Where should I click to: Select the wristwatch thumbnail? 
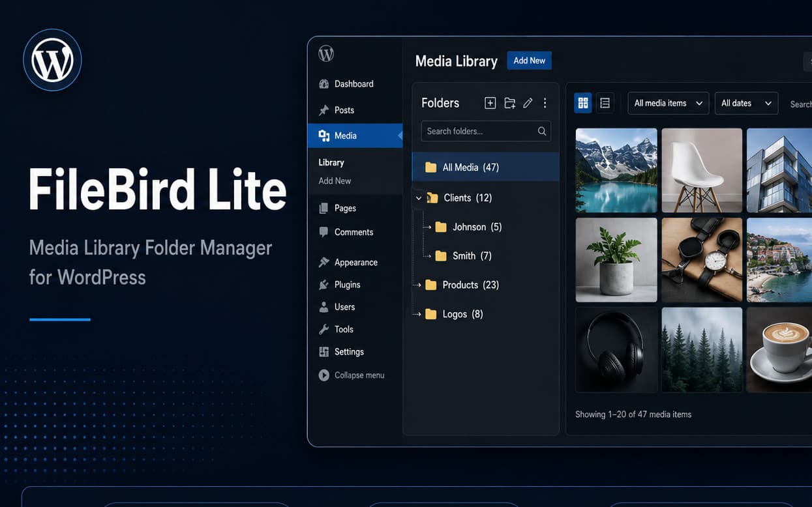pyautogui.click(x=702, y=260)
